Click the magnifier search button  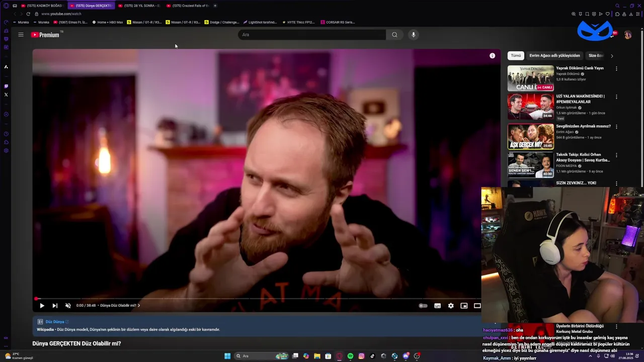pyautogui.click(x=394, y=35)
